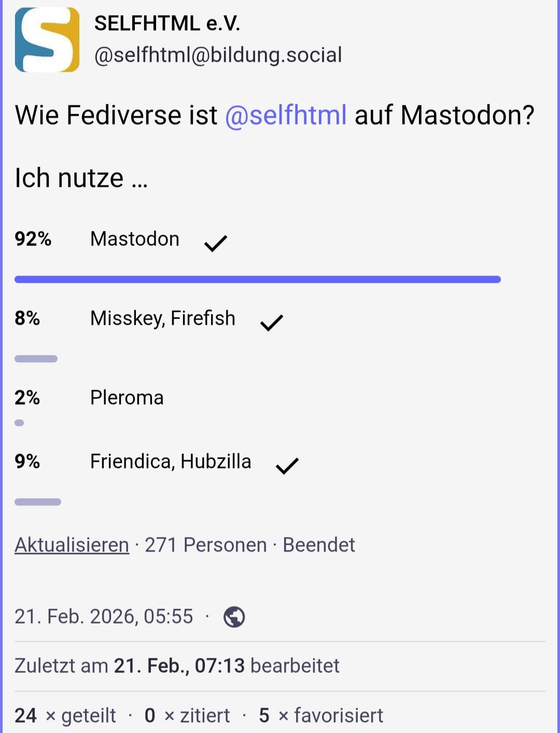
Task: Open the 21. Feb. 2026 post timestamp
Action: click(104, 617)
